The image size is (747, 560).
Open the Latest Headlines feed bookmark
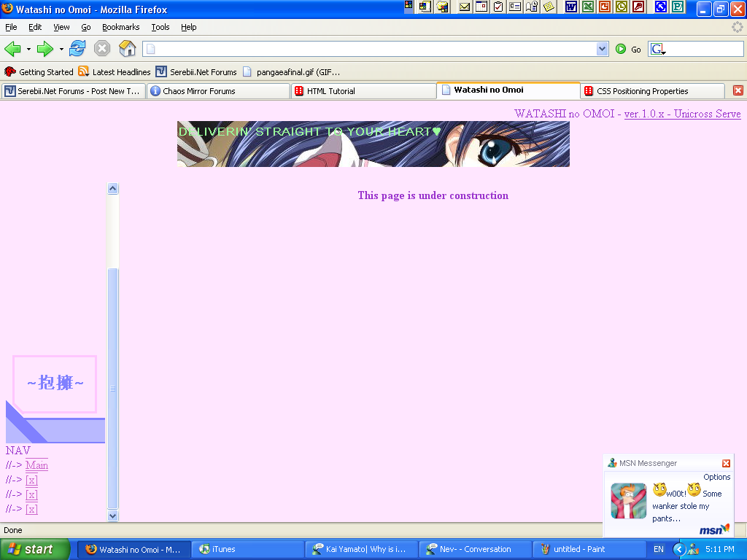(x=115, y=72)
